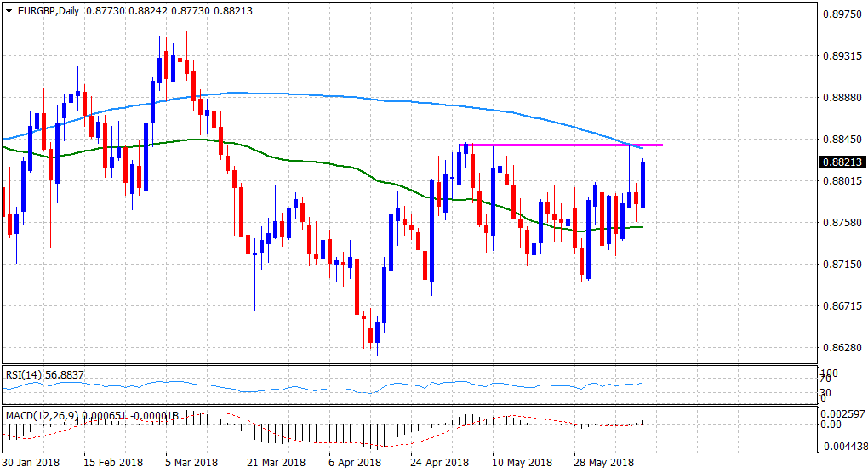Open the dropdown arrow beside EURGBP,Daily
The width and height of the screenshot is (868, 473).
point(8,9)
